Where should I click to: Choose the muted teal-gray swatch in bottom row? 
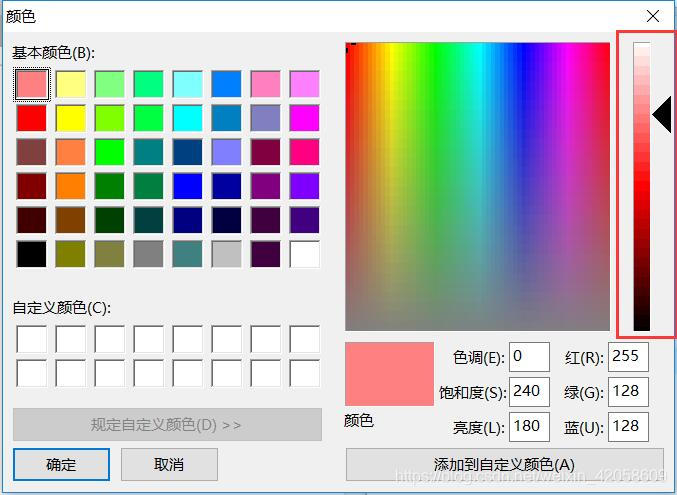(x=187, y=254)
